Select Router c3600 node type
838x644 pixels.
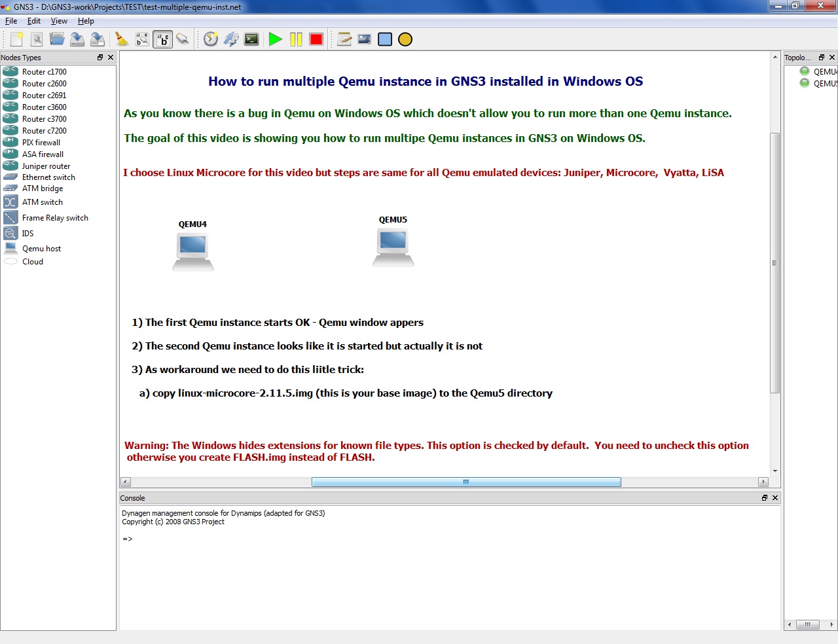coord(45,107)
